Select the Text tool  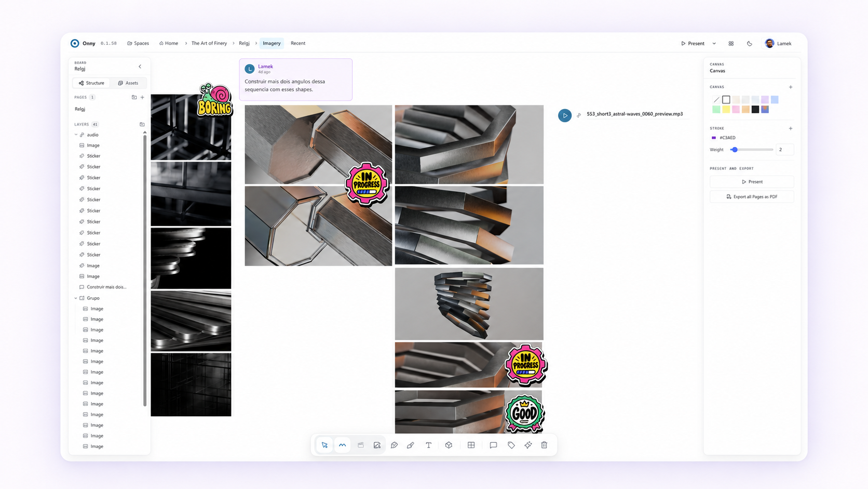pos(428,445)
